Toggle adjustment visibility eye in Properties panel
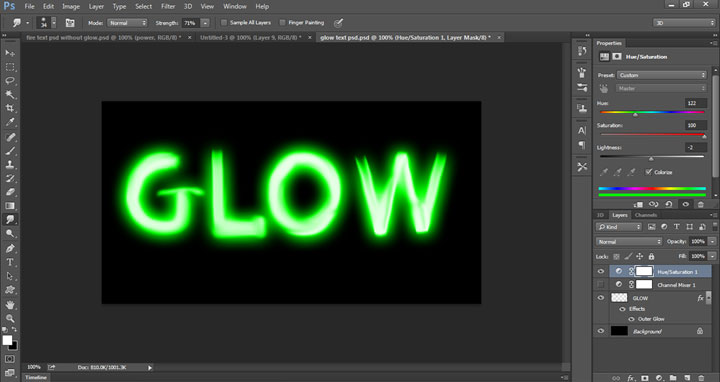The width and height of the screenshot is (720, 382). pos(685,204)
